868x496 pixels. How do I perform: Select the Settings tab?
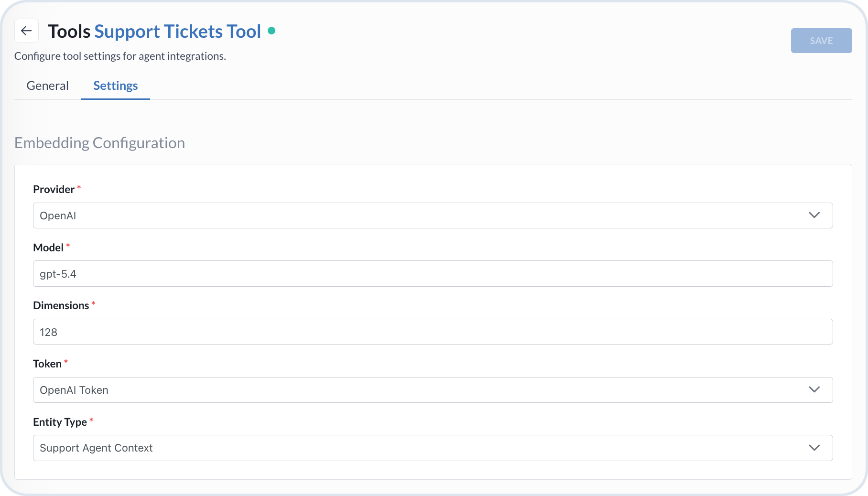click(x=116, y=86)
